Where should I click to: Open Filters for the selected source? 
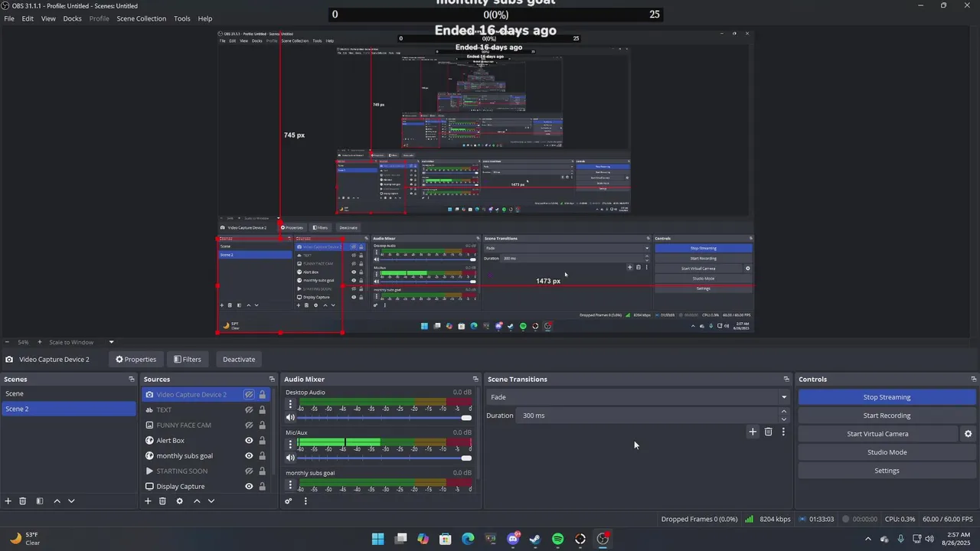tap(188, 359)
